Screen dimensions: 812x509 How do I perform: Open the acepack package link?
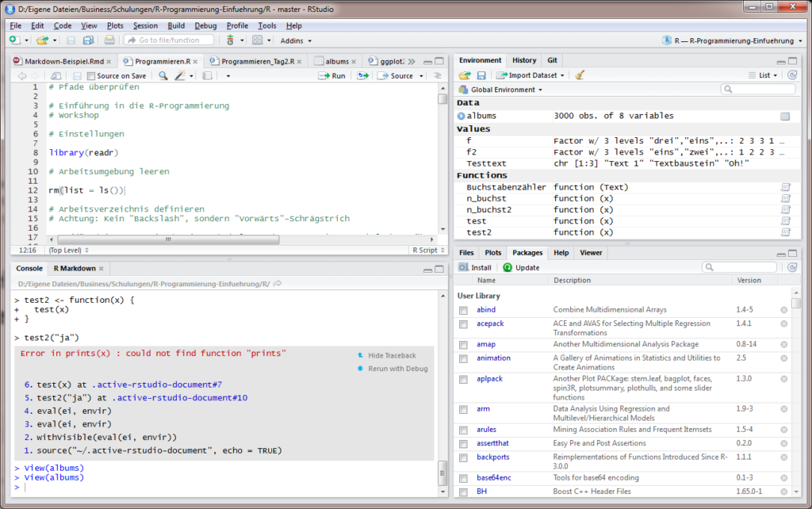(490, 323)
